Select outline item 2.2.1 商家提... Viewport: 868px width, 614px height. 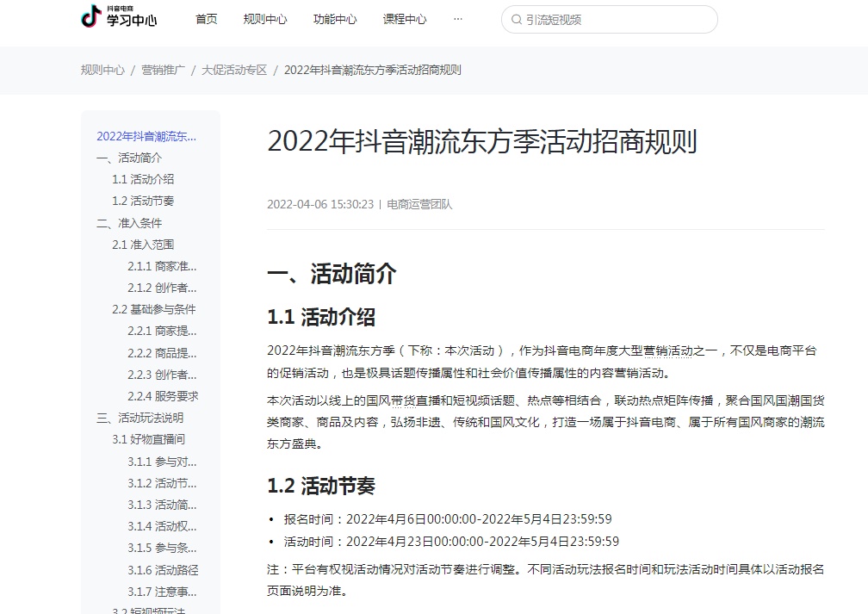pos(162,331)
